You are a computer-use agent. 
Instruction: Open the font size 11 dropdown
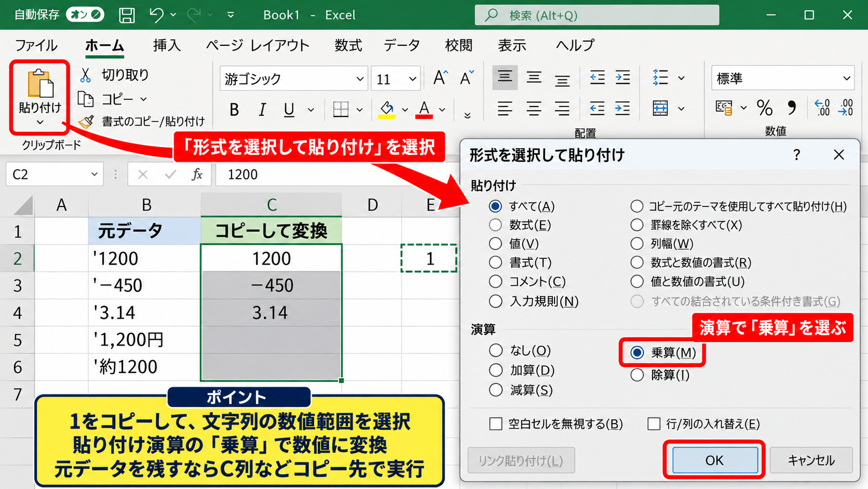point(413,79)
